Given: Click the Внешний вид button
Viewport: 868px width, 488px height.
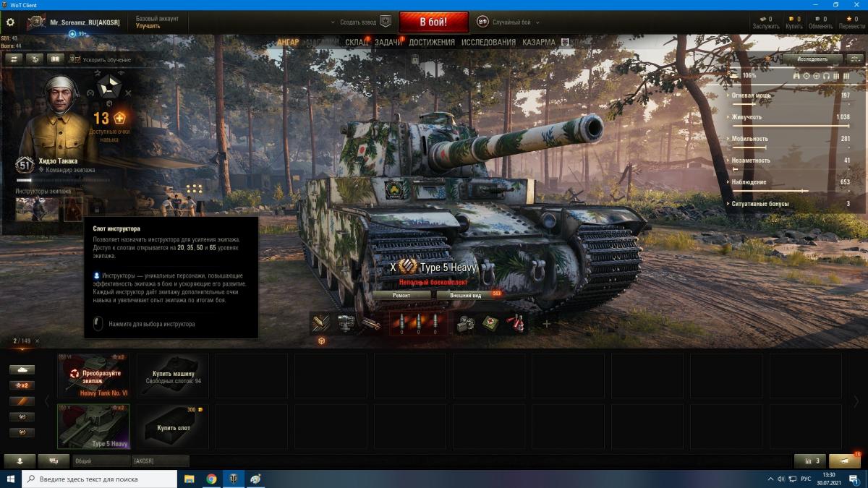Looking at the screenshot, I should (465, 295).
